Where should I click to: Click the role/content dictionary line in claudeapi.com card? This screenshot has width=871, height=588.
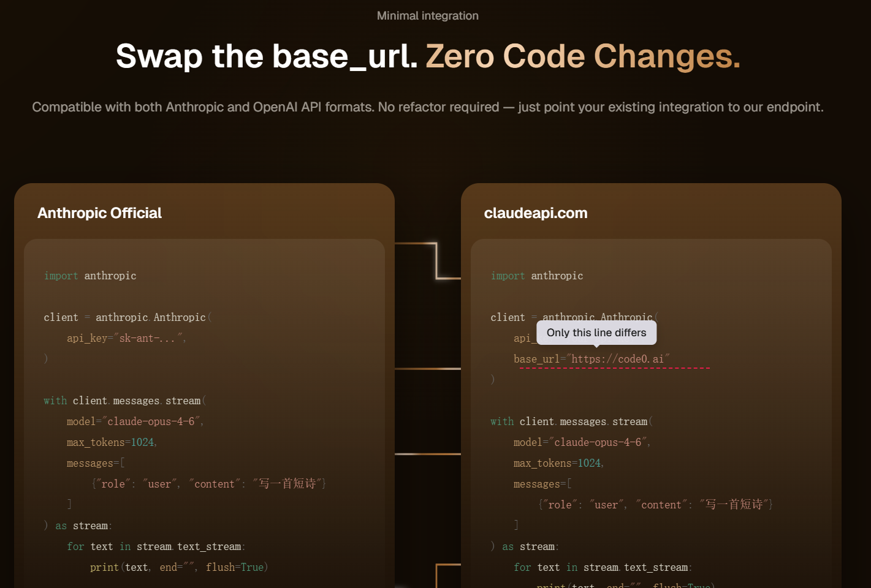[x=655, y=505]
